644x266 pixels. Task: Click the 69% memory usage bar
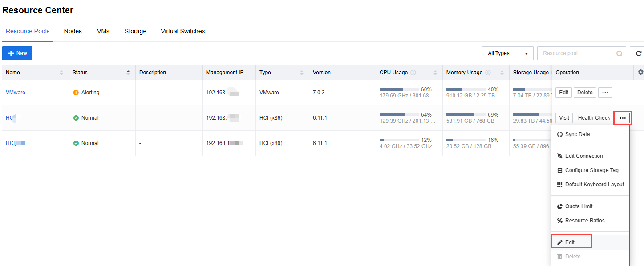pos(466,115)
